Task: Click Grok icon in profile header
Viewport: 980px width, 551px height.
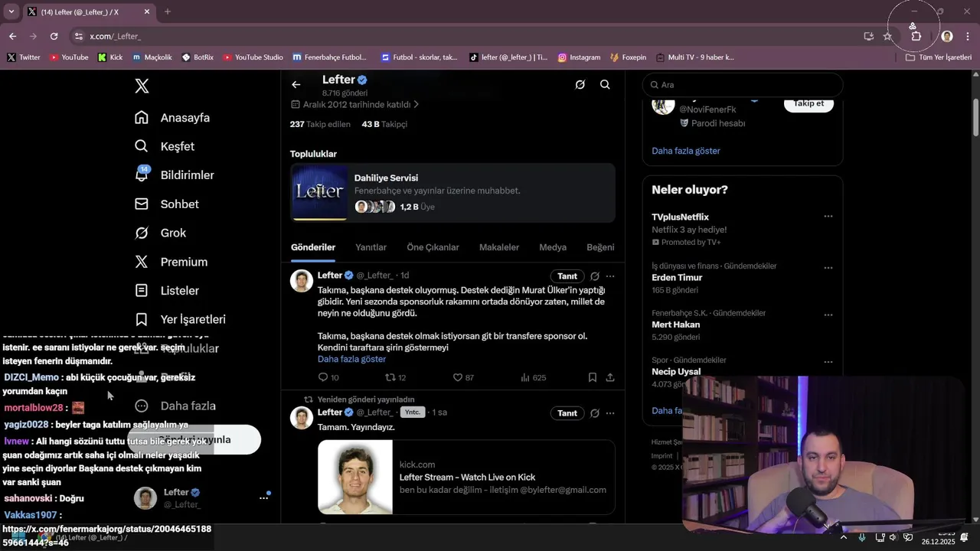Action: pos(580,85)
